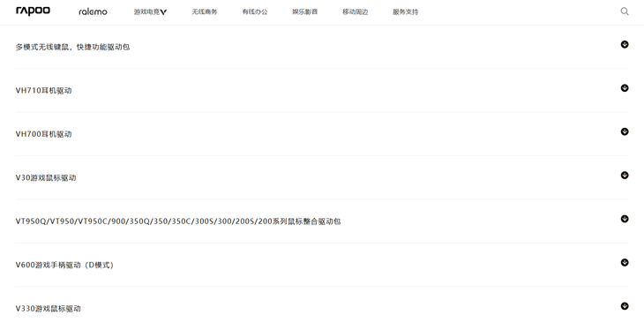Viewport: 644px width, 330px height.
Task: Open the 娱乐影音 menu
Action: (304, 12)
